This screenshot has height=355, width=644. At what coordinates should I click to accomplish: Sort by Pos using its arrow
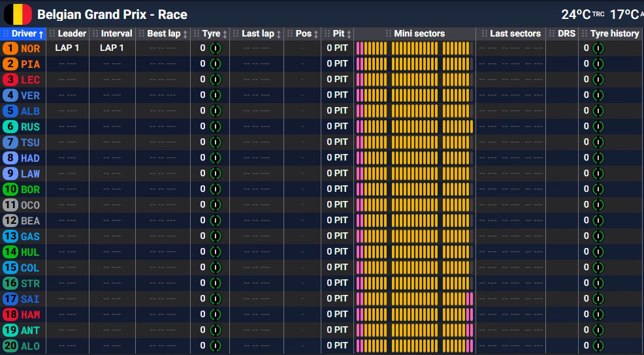316,34
